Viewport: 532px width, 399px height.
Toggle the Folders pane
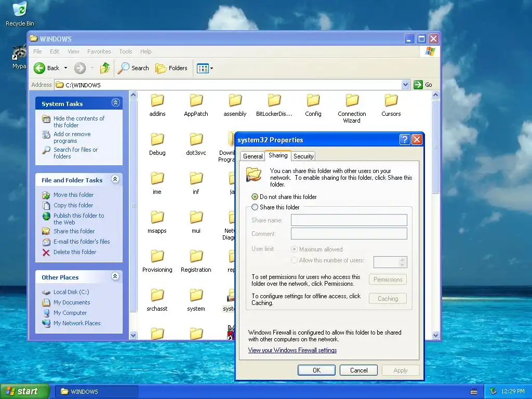click(171, 68)
